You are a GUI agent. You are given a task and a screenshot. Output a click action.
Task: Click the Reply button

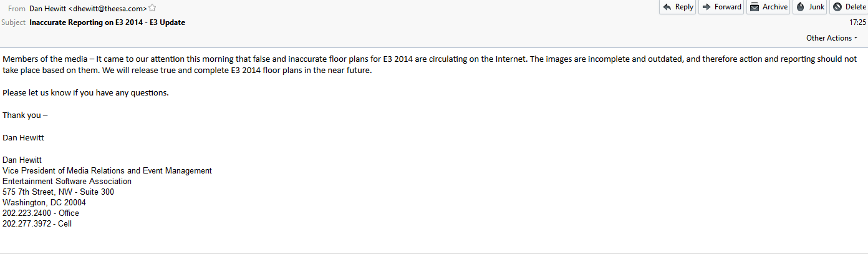point(678,7)
